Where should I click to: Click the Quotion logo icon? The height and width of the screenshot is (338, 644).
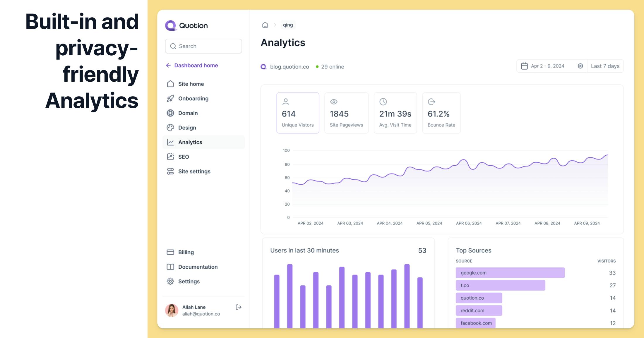point(171,25)
